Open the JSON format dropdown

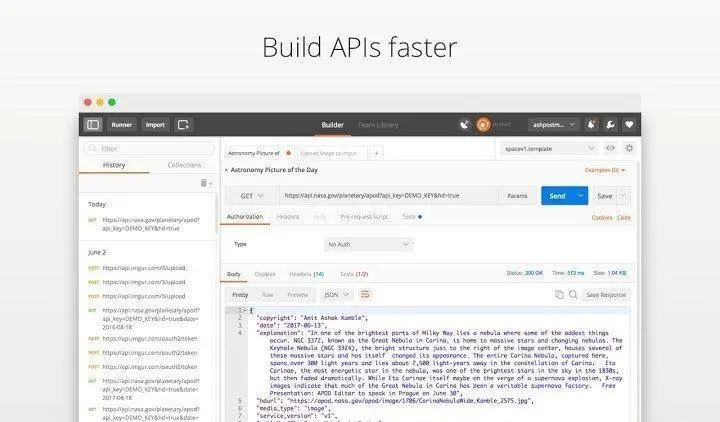coord(336,295)
